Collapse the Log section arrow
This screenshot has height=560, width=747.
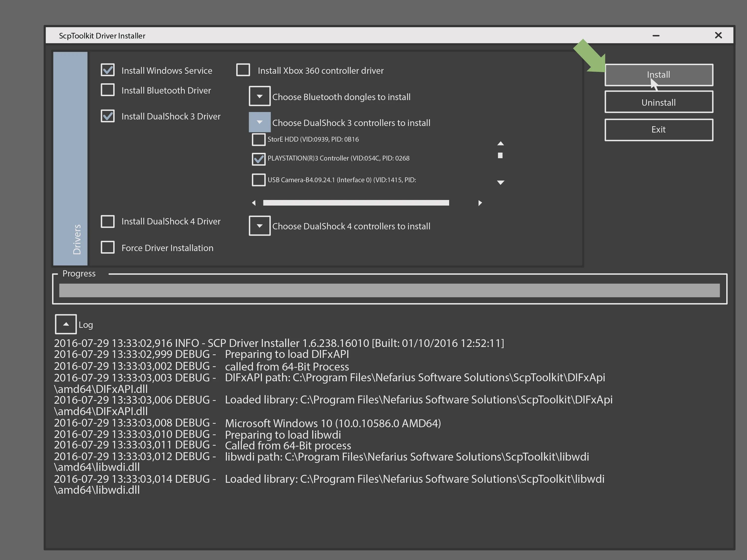66,324
